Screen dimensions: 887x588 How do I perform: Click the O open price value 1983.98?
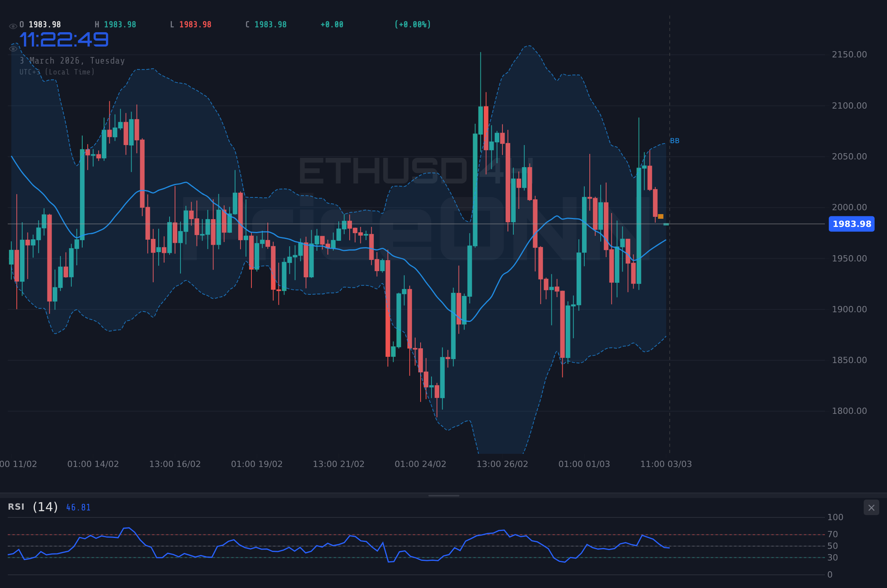pyautogui.click(x=44, y=24)
